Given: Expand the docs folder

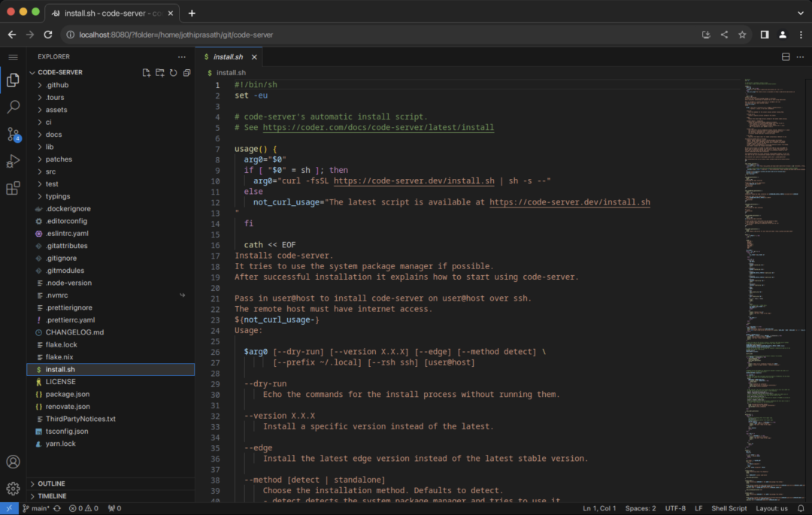Looking at the screenshot, I should click(x=111, y=135).
